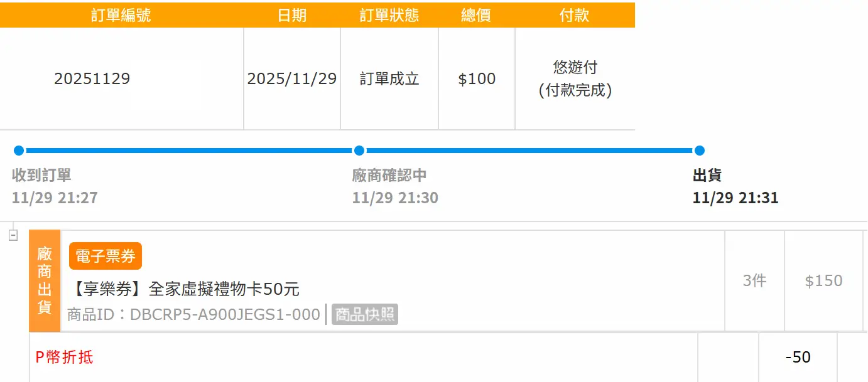The width and height of the screenshot is (868, 382).
Task: Click the 出貨 timeline dot
Action: point(700,151)
